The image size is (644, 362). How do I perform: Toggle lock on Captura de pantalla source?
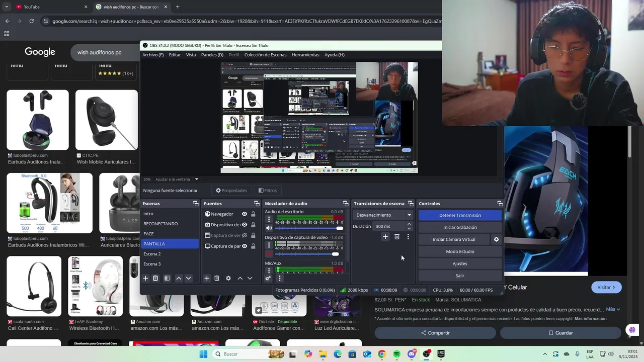pyautogui.click(x=253, y=246)
